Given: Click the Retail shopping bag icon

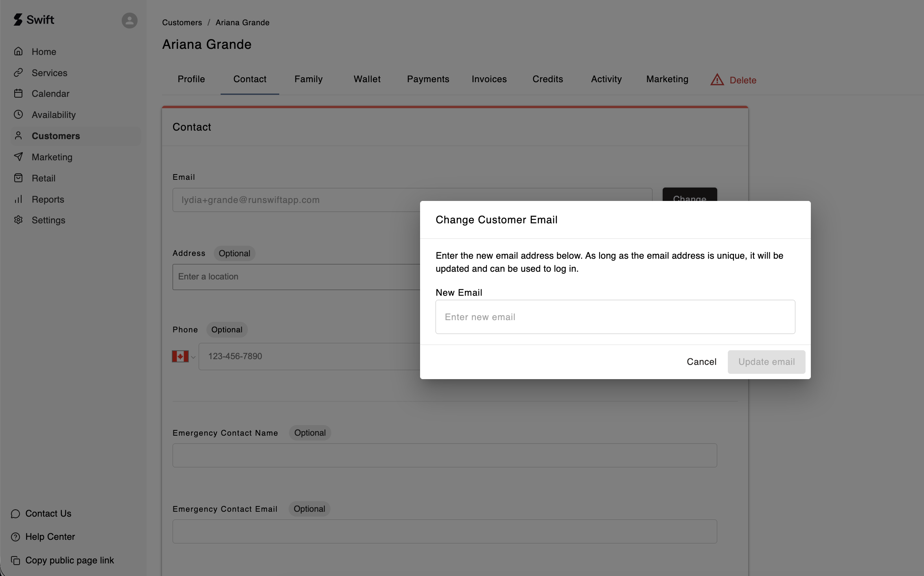Looking at the screenshot, I should tap(18, 178).
